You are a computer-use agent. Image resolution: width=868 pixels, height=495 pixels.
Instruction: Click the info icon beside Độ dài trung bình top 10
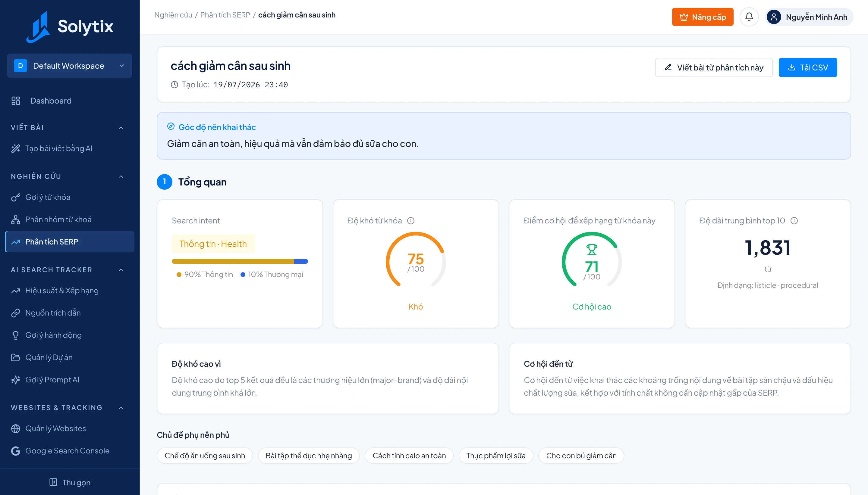[x=794, y=221]
